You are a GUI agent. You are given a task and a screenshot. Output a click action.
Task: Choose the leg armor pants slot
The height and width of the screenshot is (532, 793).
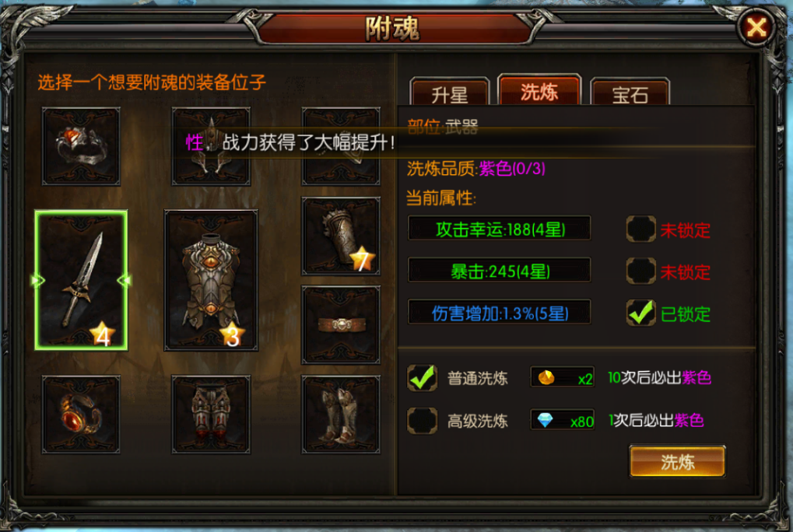coord(211,415)
